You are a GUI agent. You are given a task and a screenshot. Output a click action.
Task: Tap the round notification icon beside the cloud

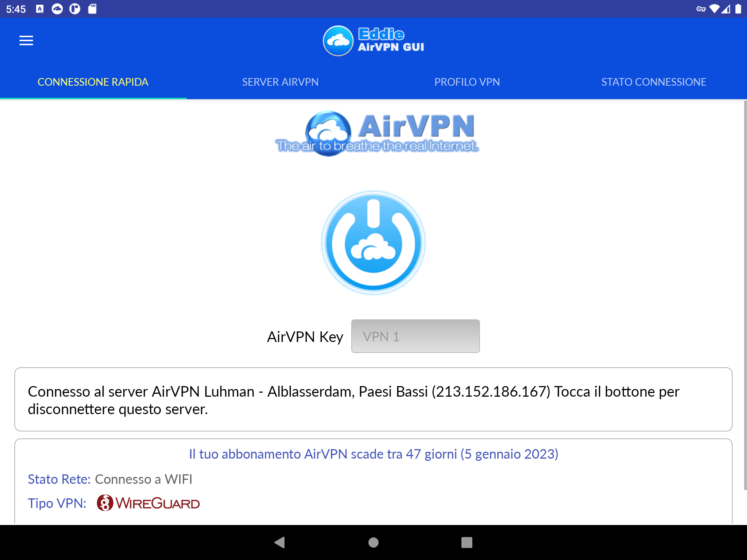(75, 9)
